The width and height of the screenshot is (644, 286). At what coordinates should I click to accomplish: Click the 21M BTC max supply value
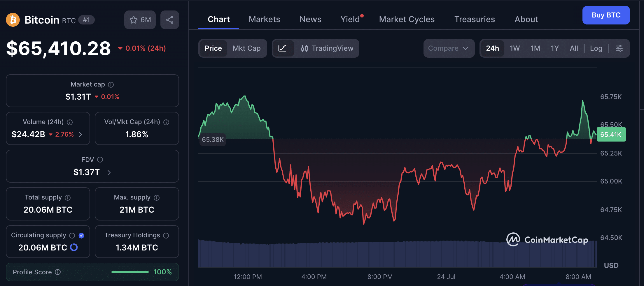click(x=137, y=210)
